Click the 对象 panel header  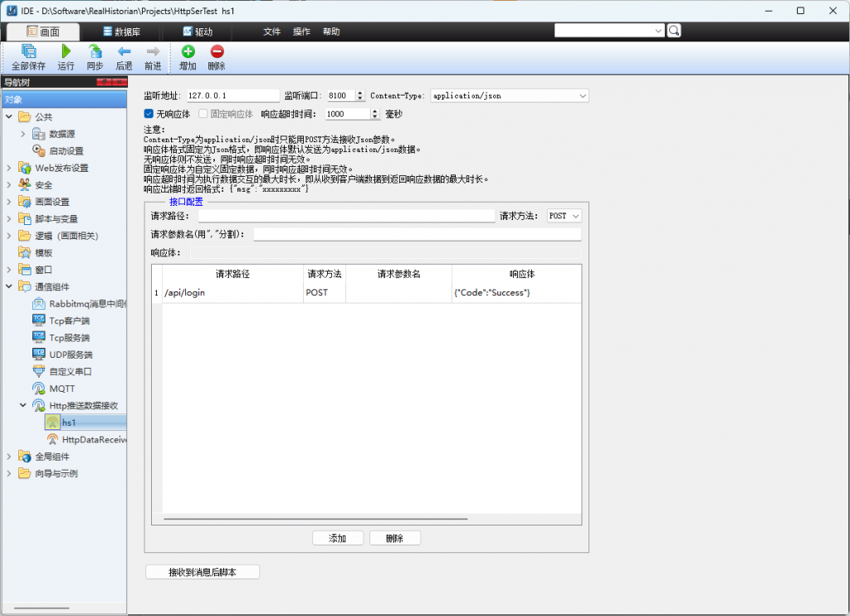(64, 100)
